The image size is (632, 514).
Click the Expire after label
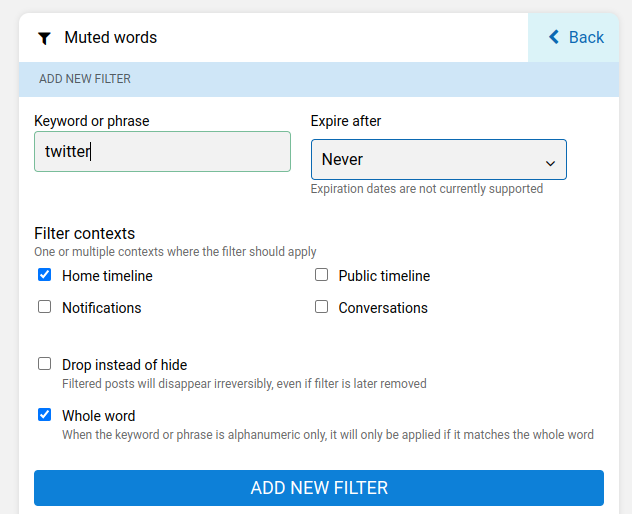(x=346, y=121)
